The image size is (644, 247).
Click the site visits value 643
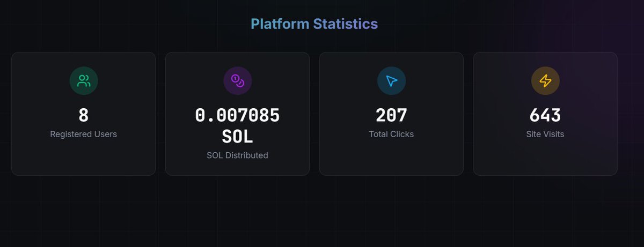click(545, 115)
